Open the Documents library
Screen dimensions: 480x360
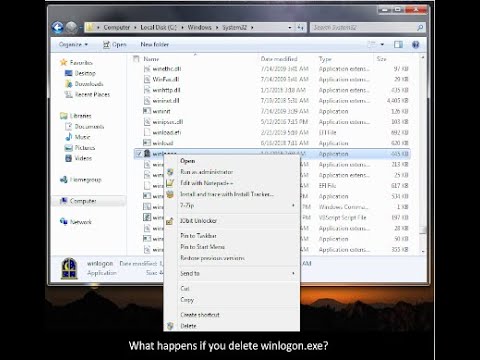89,126
